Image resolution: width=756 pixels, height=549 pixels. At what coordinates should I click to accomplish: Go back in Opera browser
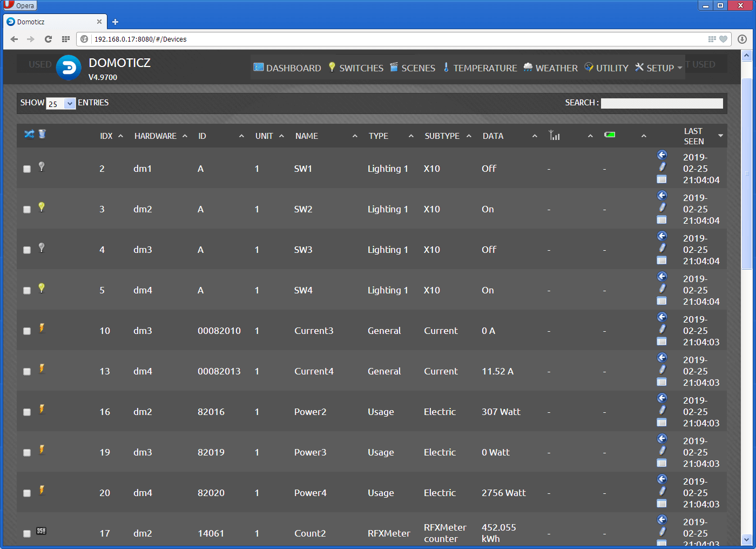tap(14, 39)
